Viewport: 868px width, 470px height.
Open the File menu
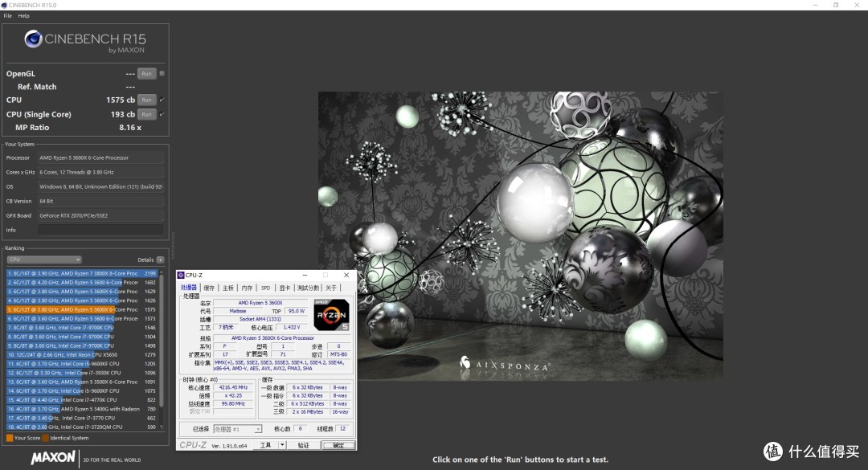tap(8, 15)
